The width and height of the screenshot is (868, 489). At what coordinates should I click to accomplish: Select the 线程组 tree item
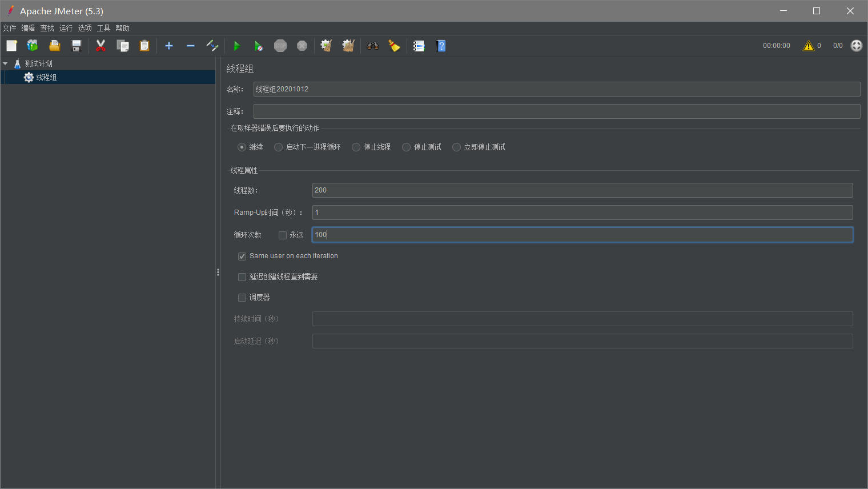point(46,78)
